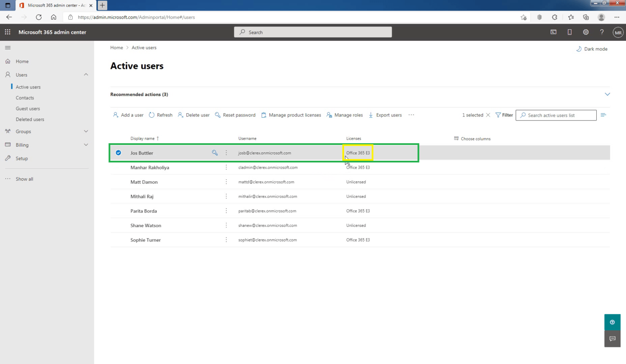Select the Add a user icon

[116, 115]
